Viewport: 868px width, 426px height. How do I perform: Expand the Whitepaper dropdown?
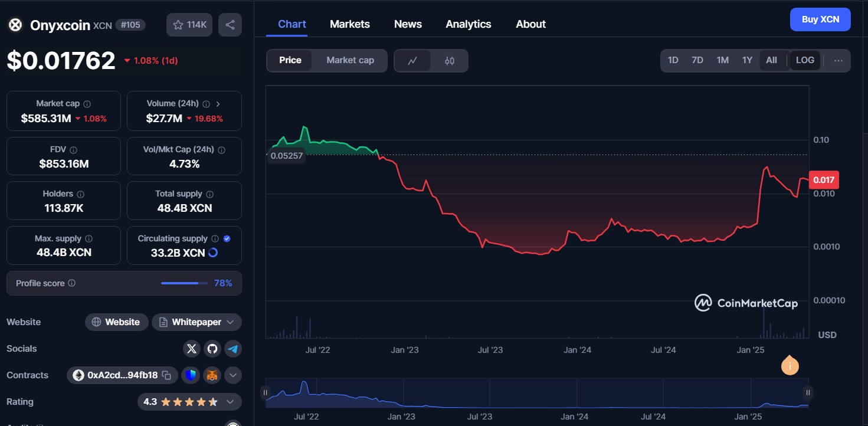[230, 322]
